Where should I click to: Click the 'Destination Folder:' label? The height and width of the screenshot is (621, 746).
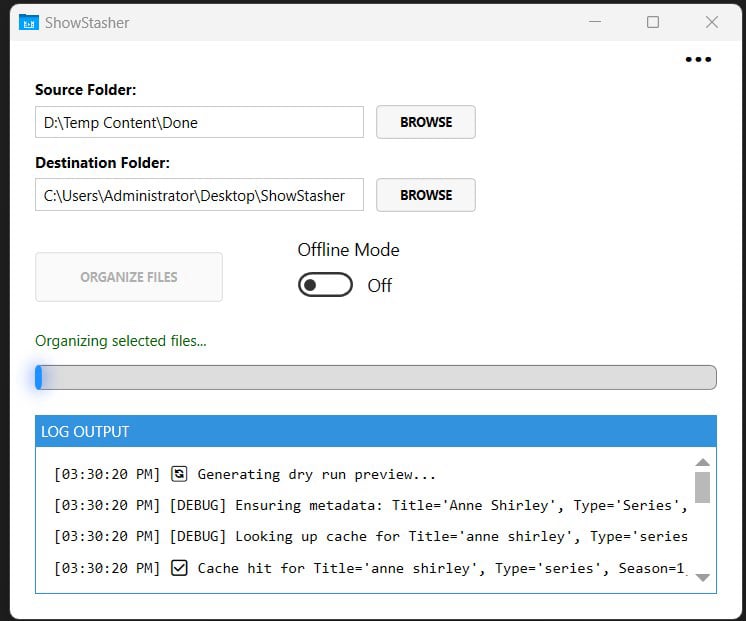pyautogui.click(x=102, y=163)
